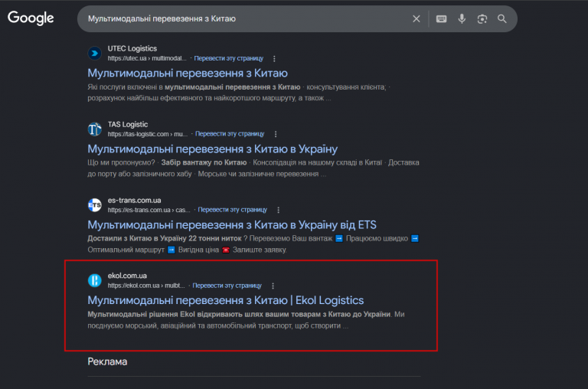This screenshot has height=389, width=588.
Task: Open more options for ekol.com.ua result
Action: pos(273,286)
